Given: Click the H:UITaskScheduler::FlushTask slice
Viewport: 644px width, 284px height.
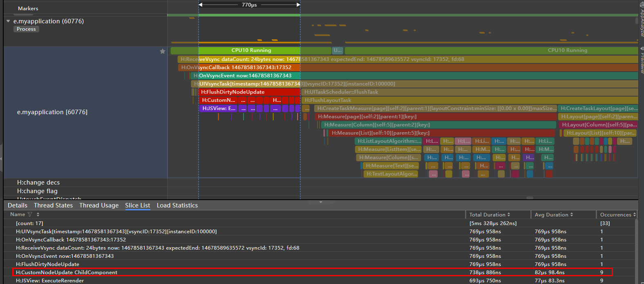Looking at the screenshot, I should pyautogui.click(x=470, y=92).
